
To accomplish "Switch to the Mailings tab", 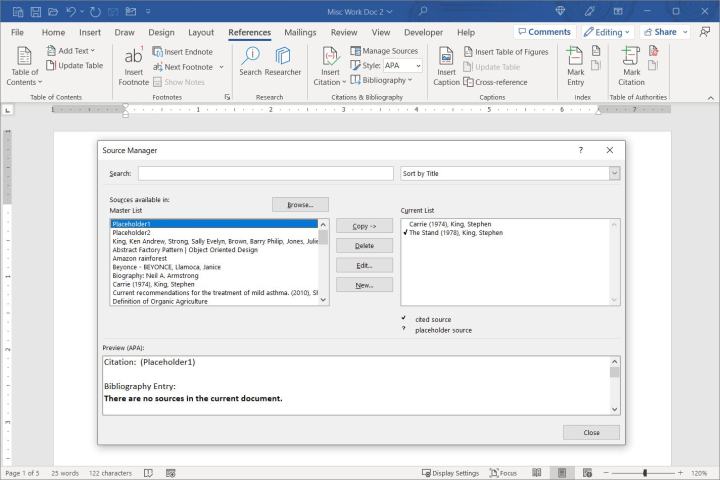I will tap(300, 32).
